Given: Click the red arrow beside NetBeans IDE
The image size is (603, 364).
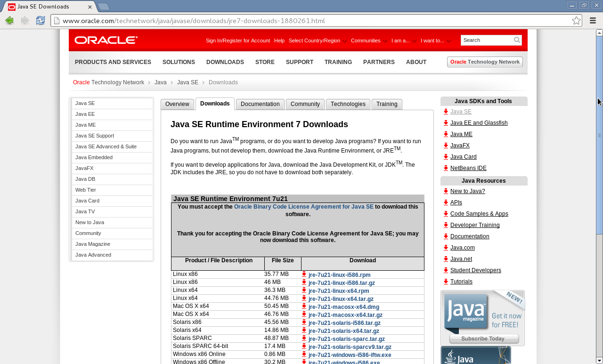Looking at the screenshot, I should [x=446, y=168].
